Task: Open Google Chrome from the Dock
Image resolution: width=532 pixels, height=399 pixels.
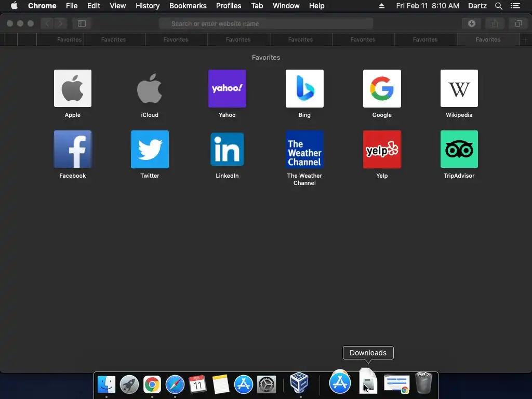Action: click(x=152, y=384)
